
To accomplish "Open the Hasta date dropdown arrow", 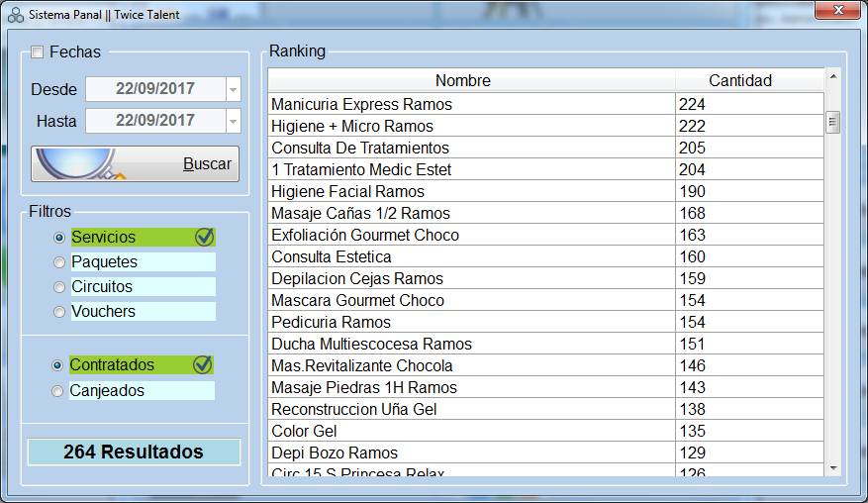I will (x=234, y=121).
